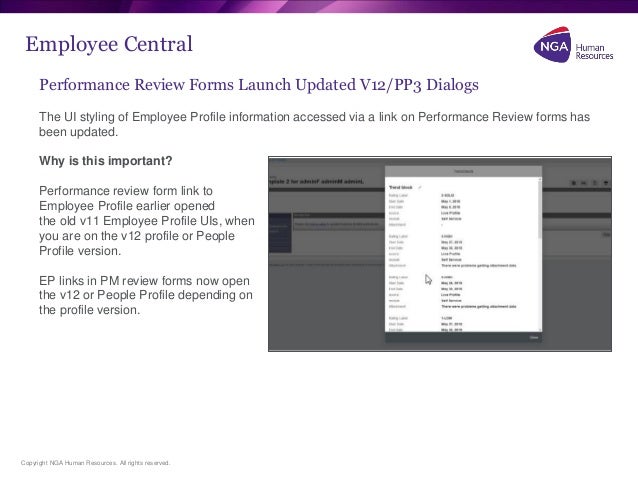Click the dialog's vertical scrollbar thumb
This screenshot has width=638, height=479.
coord(540,208)
